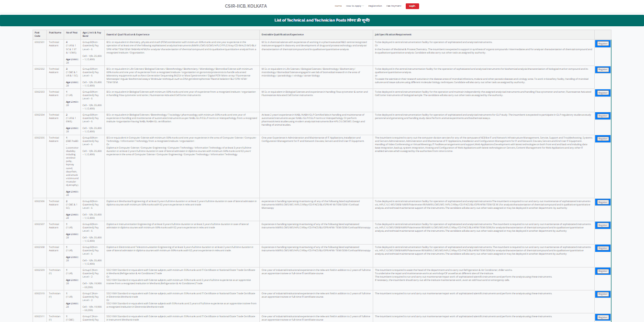This screenshot has height=322, width=644.
Task: Click the red Login button
Action: point(412,6)
